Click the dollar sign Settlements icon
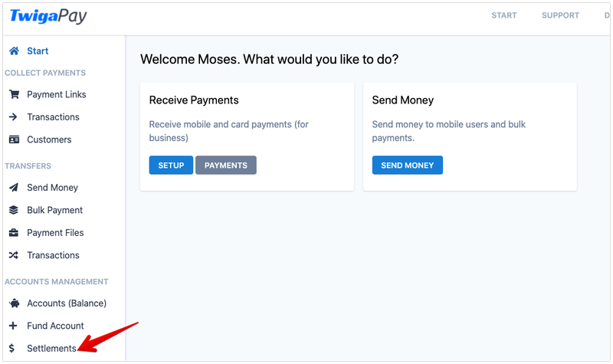Screen dimensions: 613x364 pos(11,349)
